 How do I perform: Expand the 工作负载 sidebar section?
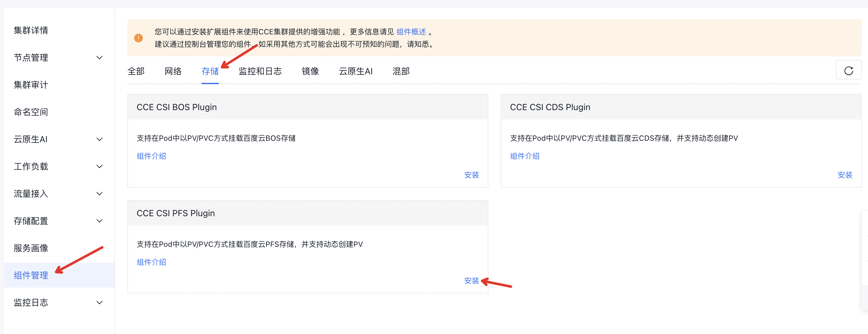point(100,166)
